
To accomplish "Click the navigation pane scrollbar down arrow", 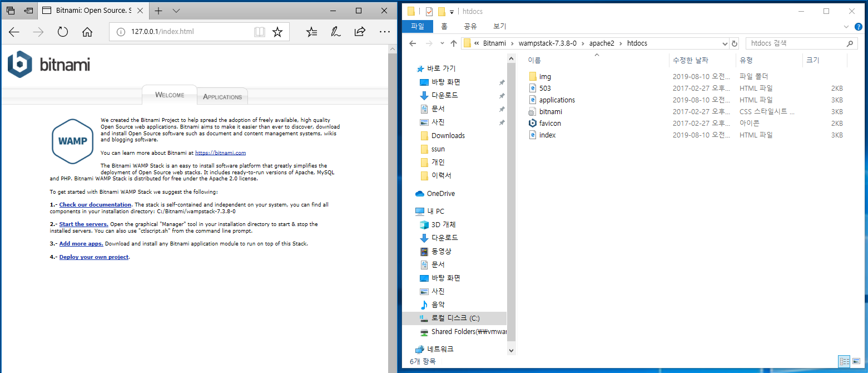I will tap(511, 350).
